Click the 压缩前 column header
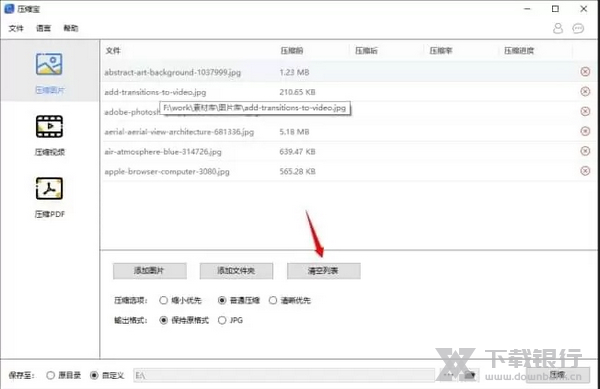Screen dimensions: 600x389 click(292, 50)
